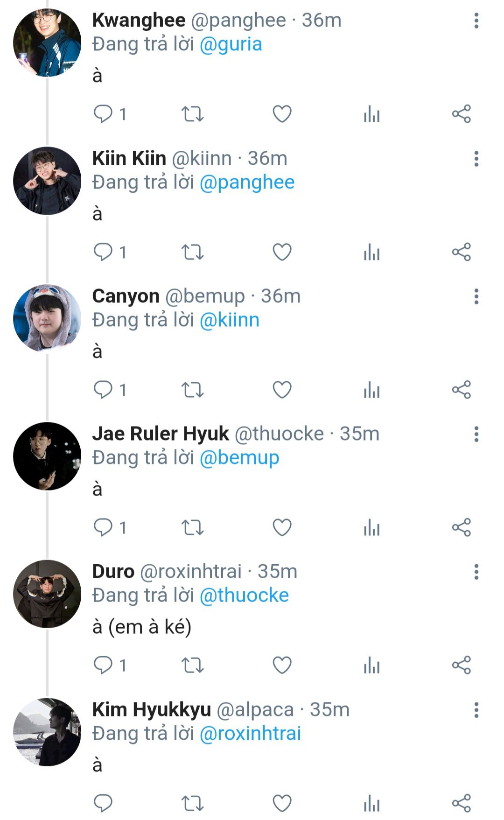The image size is (504, 820).
Task: Open more options for Kim Hyukkyu's tweet
Action: point(476,710)
